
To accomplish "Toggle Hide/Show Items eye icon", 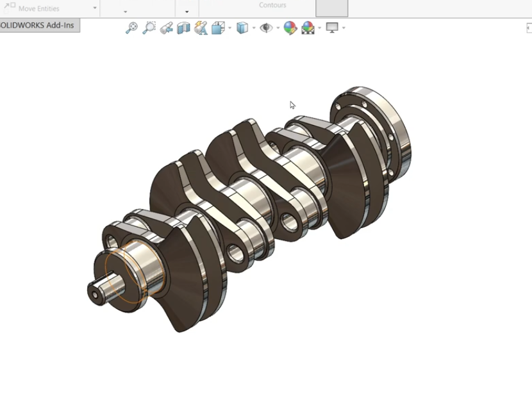I will [267, 28].
